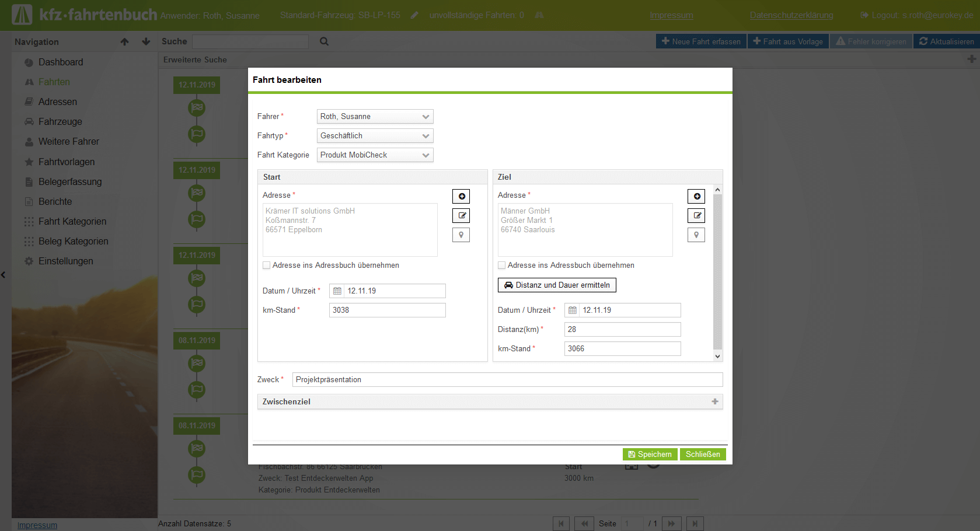Click the Schließen button
The image size is (980, 531).
pyautogui.click(x=703, y=454)
